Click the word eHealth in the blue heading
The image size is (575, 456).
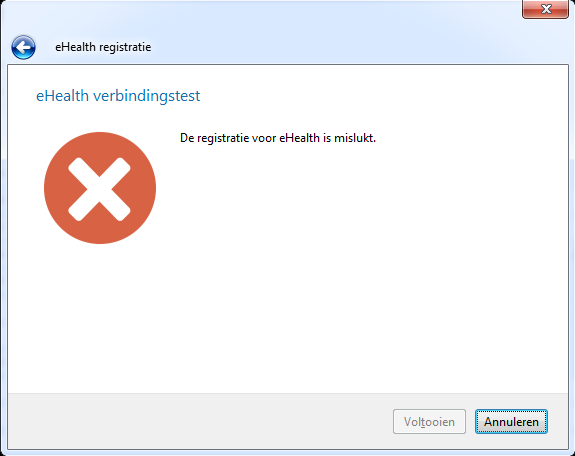click(62, 96)
